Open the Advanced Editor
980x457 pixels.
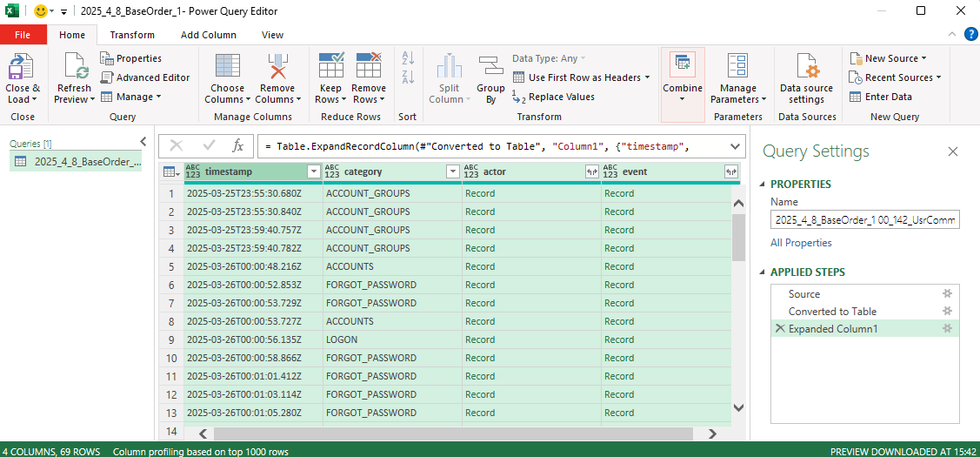(144, 77)
